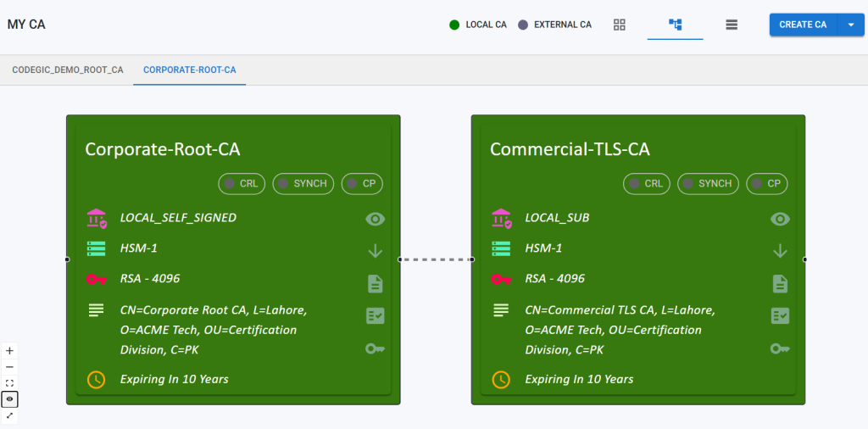This screenshot has height=429, width=868.
Task: Expand the Create CA dropdown arrow
Action: click(850, 25)
